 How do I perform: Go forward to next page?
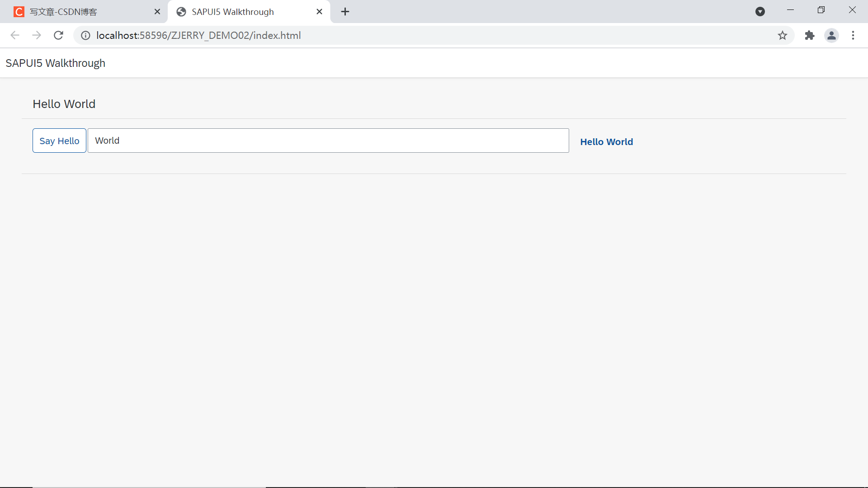pyautogui.click(x=37, y=35)
